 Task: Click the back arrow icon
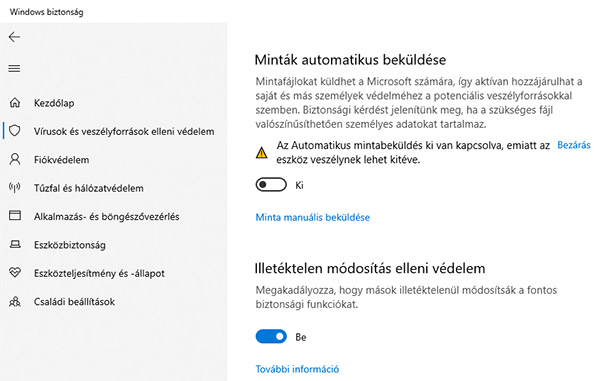pos(14,37)
